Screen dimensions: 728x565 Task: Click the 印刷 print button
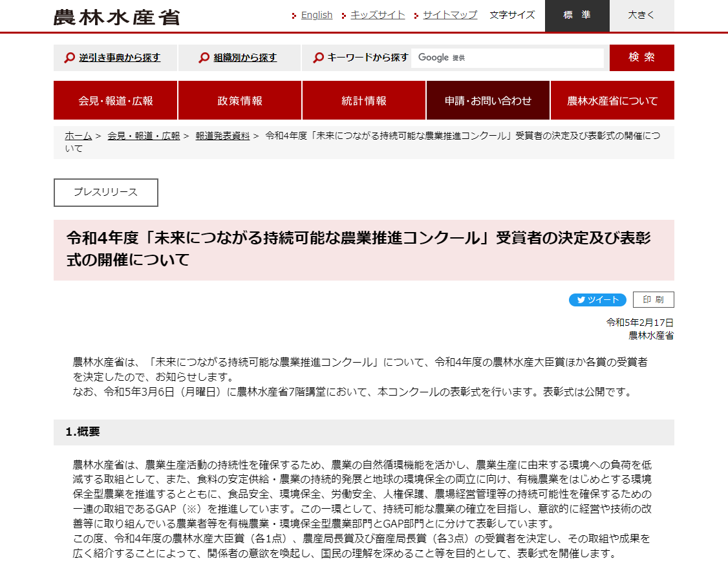(x=653, y=300)
